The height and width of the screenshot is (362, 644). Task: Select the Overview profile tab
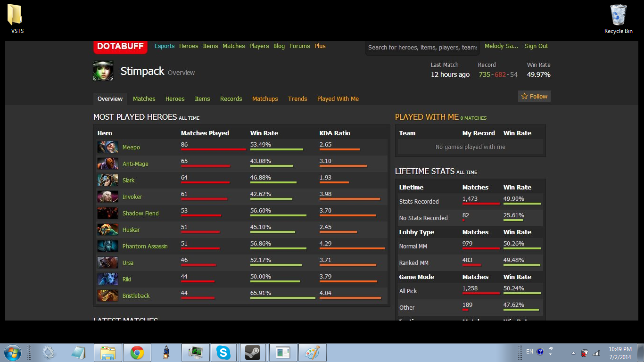coord(110,99)
